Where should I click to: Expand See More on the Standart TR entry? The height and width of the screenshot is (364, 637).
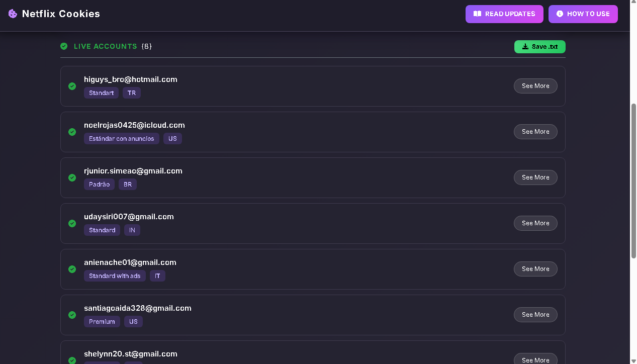(x=535, y=86)
